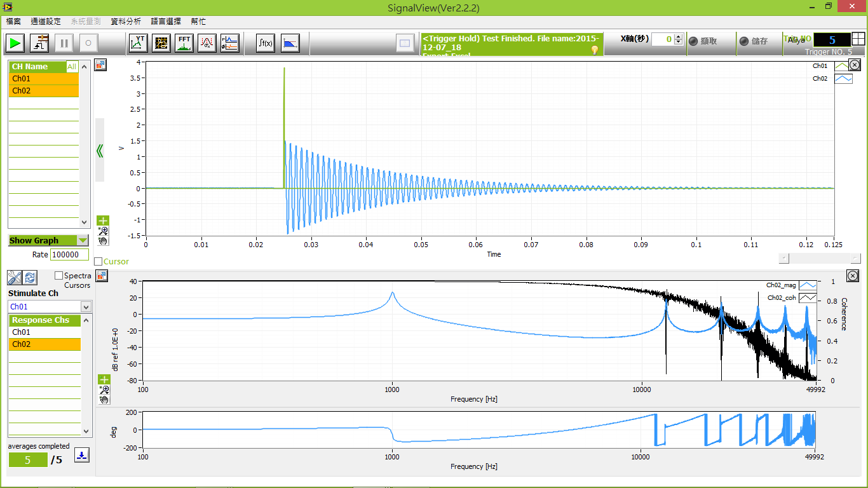The width and height of the screenshot is (868, 488).
Task: Click the grid layout icon beside Trigger number
Action: coord(858,39)
